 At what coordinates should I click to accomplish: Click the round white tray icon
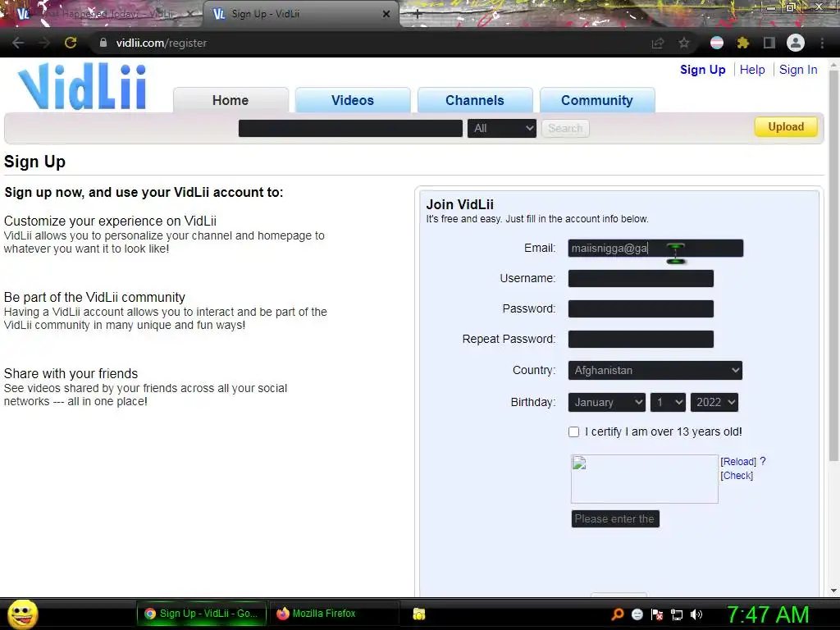(637, 614)
